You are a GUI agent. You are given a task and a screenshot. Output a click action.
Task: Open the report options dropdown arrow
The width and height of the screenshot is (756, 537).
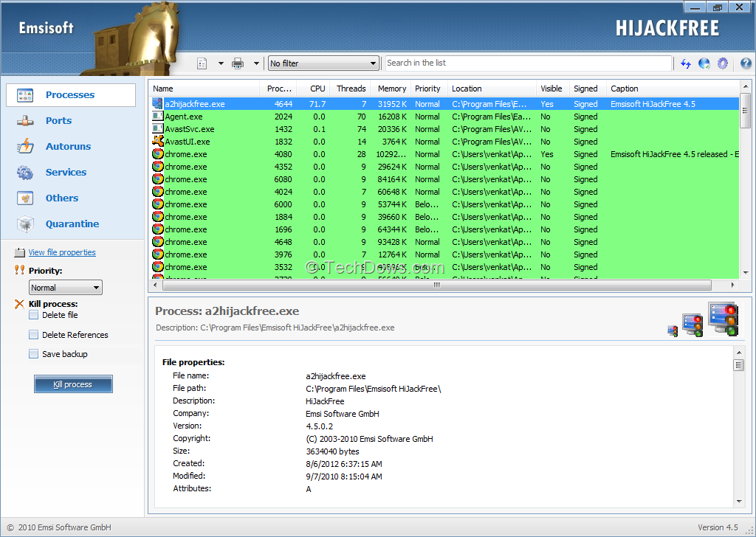221,63
